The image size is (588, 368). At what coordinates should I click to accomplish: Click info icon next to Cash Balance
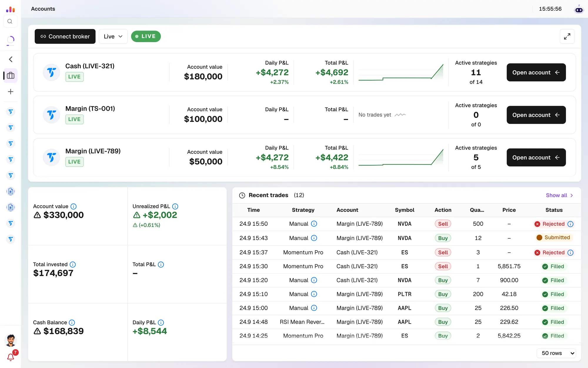point(72,322)
